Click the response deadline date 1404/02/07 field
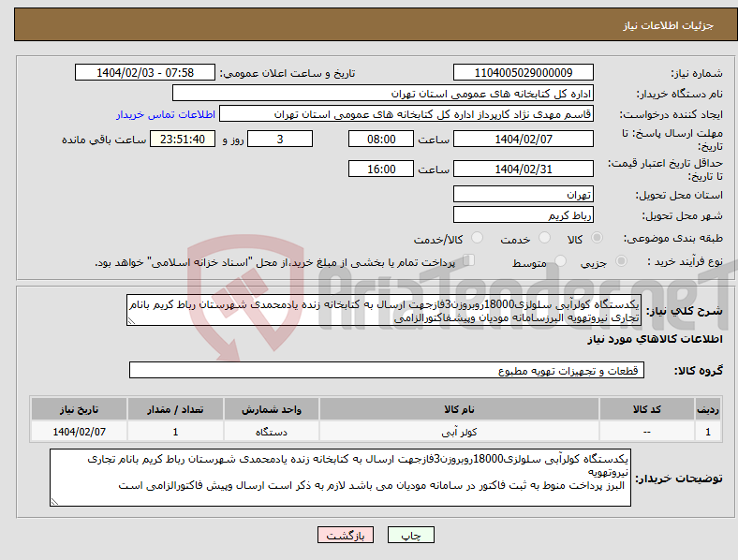Viewport: 738px width, 560px height. point(523,139)
